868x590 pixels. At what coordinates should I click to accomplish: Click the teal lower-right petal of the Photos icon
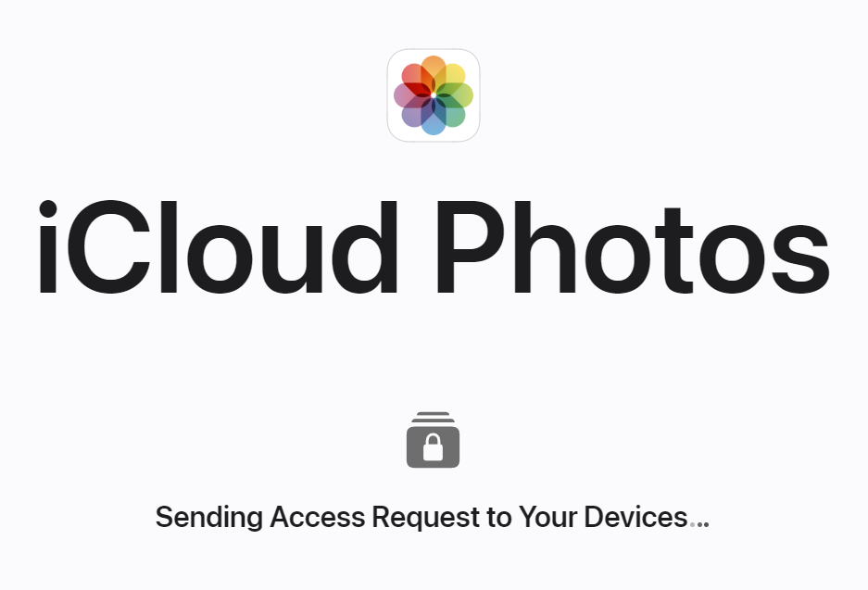click(x=451, y=112)
